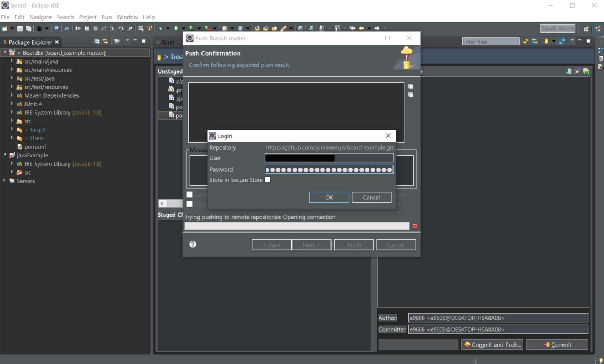Viewport: 604px width, 364px height.
Task: Open the Window menu
Action: click(127, 17)
